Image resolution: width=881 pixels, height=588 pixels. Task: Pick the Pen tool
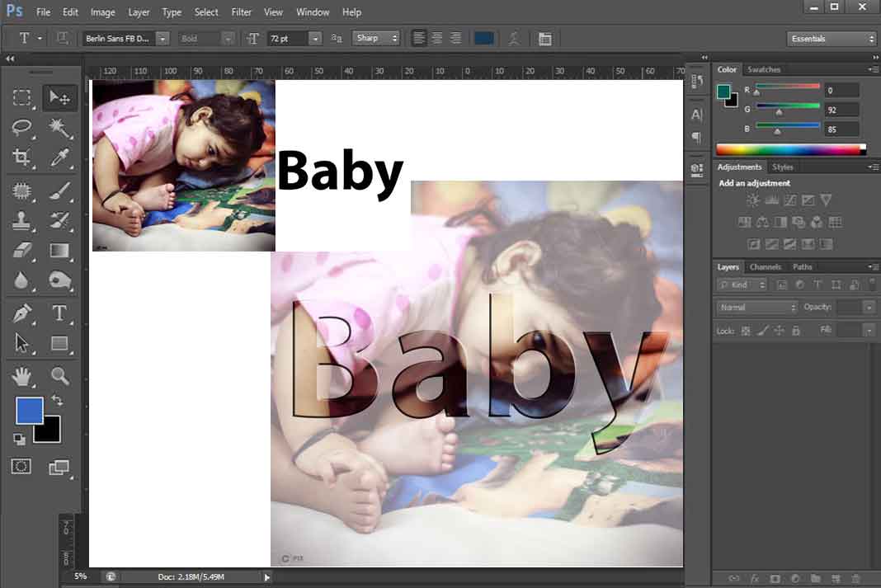(21, 313)
